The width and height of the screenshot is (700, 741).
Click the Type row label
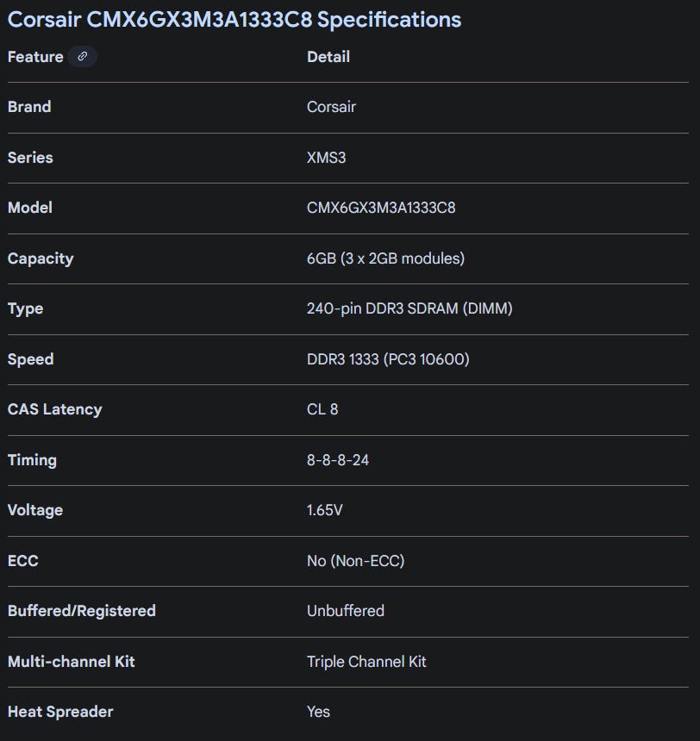pyautogui.click(x=25, y=308)
